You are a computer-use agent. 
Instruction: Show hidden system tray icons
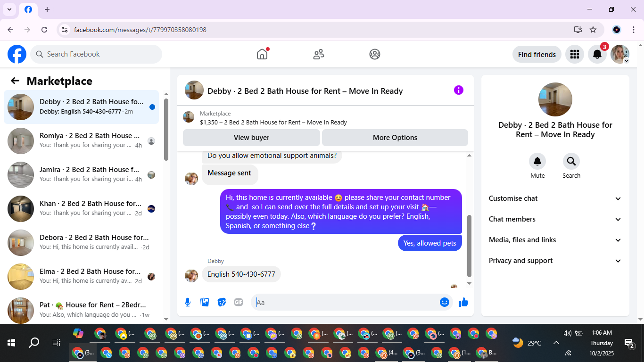pyautogui.click(x=556, y=343)
